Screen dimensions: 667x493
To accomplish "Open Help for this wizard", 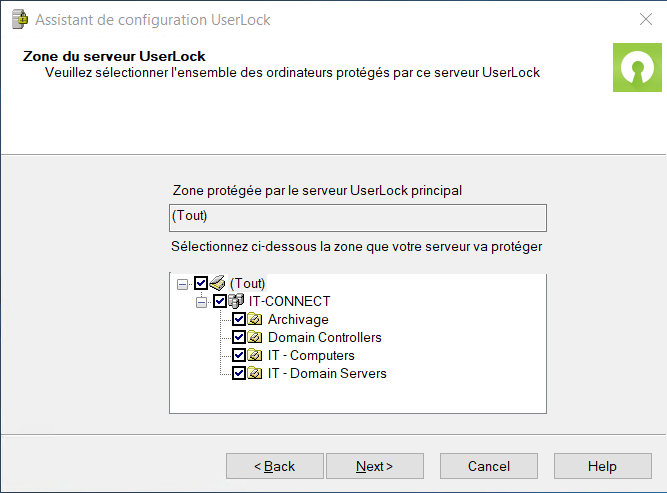I will 602,466.
